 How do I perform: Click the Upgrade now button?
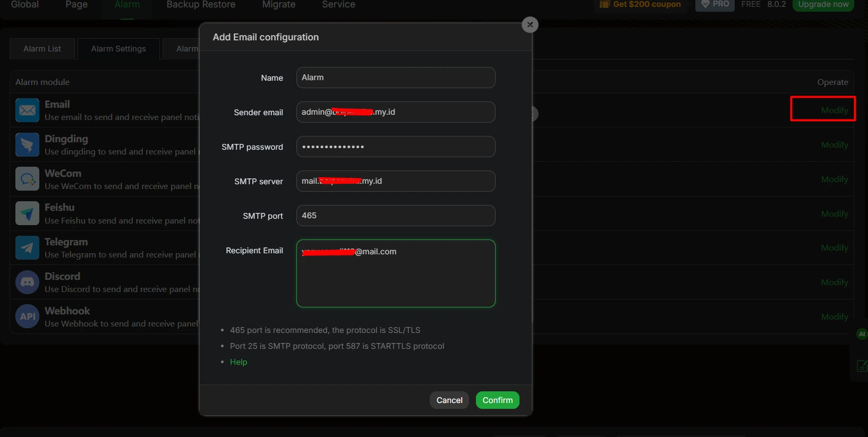click(823, 4)
